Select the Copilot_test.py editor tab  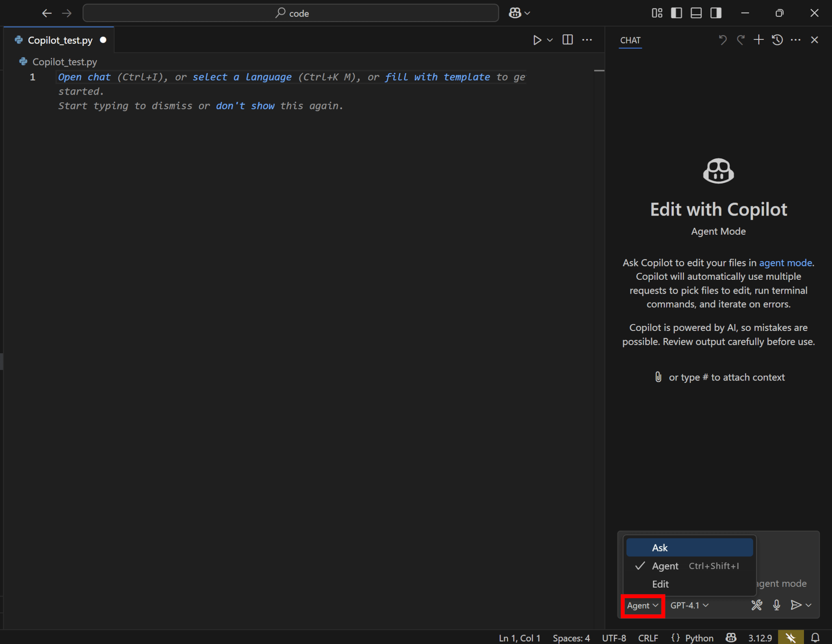(59, 40)
